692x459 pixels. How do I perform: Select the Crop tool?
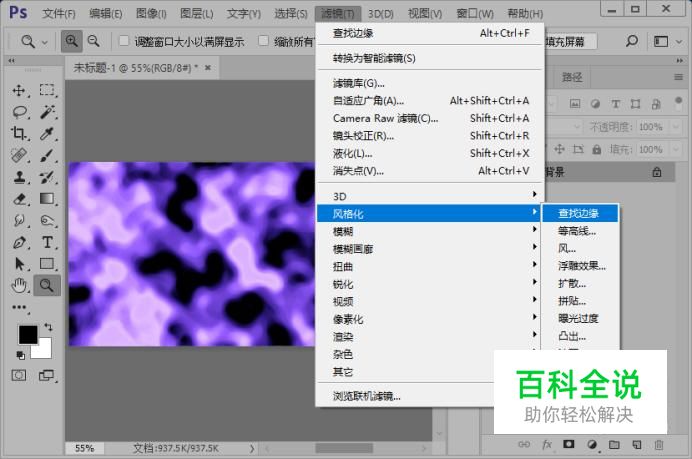coord(19,133)
